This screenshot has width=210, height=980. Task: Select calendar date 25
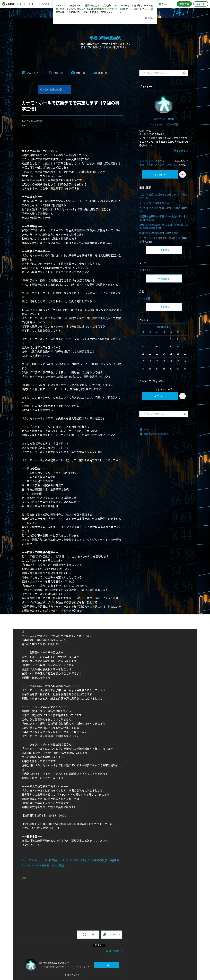pyautogui.click(x=143, y=368)
